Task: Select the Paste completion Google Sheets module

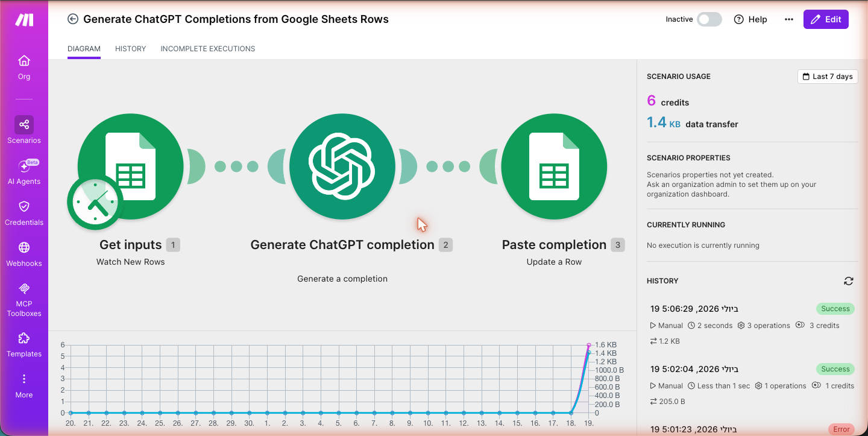Action: 554,166
